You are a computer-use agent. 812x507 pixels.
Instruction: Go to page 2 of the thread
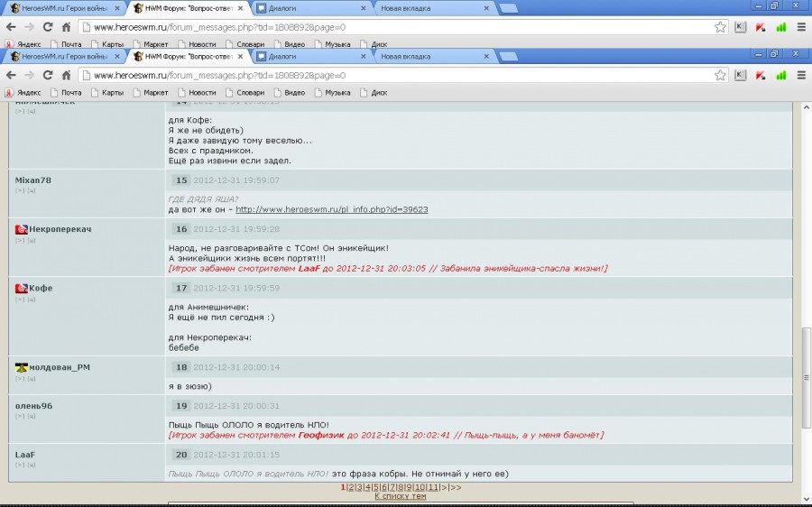coord(350,487)
